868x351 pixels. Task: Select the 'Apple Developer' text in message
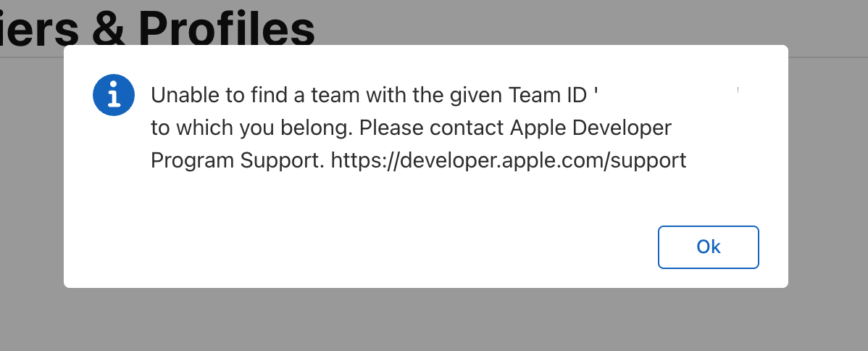(x=591, y=128)
